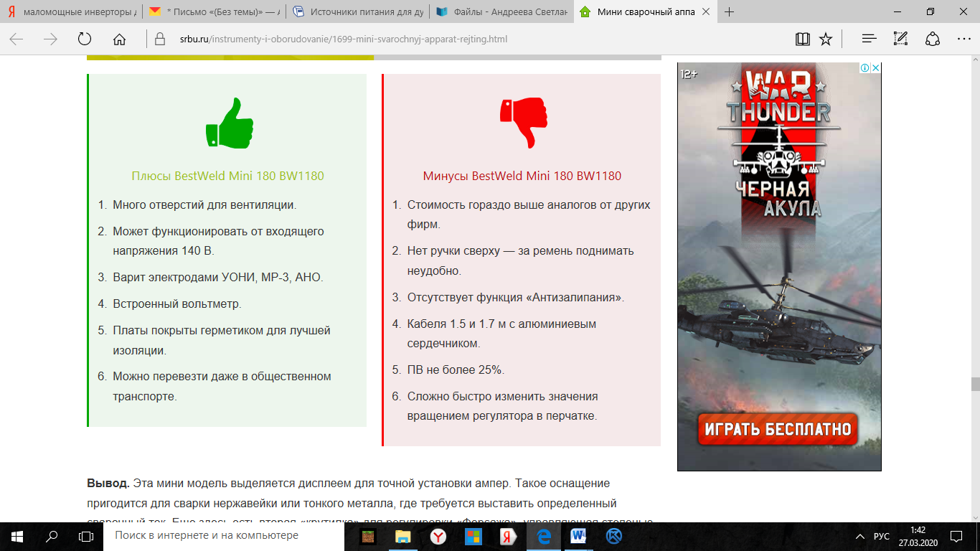
Task: Switch to the 'Источники питания для ду' tab
Action: pos(357,11)
